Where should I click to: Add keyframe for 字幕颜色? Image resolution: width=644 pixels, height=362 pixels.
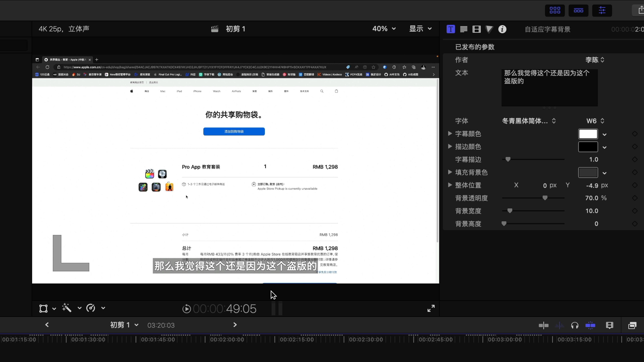[x=635, y=134]
